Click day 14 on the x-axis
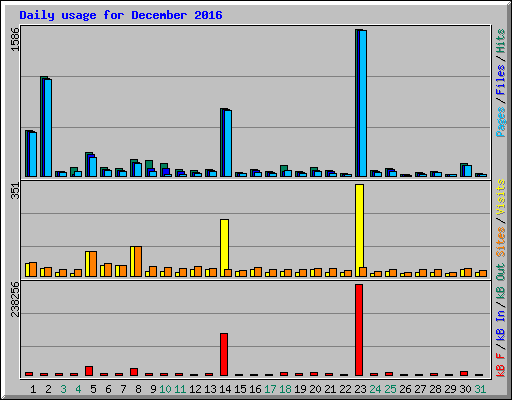 [x=225, y=389]
